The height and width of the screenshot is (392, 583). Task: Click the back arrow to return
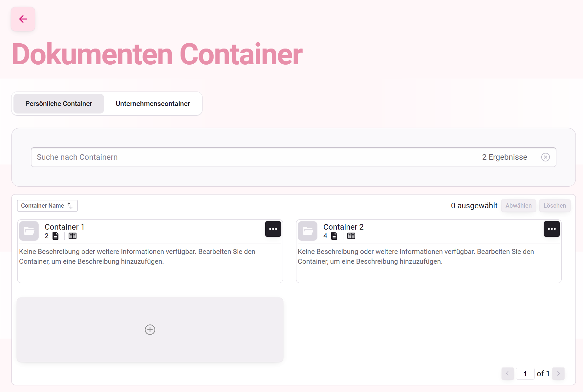click(23, 19)
